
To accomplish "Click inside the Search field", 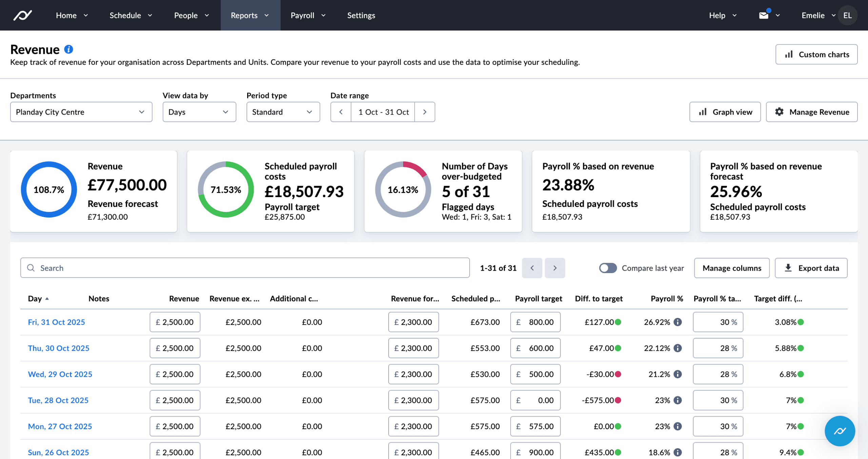I will 136,268.
